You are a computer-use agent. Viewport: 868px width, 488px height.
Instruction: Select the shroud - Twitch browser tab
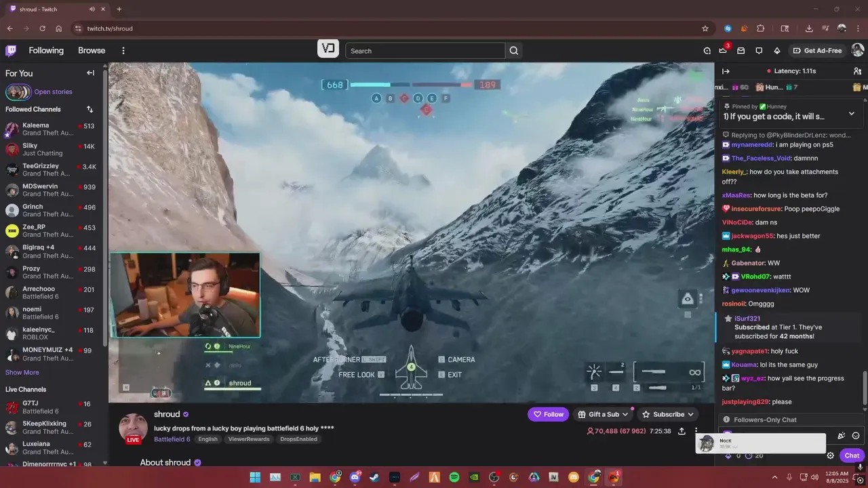pos(56,9)
